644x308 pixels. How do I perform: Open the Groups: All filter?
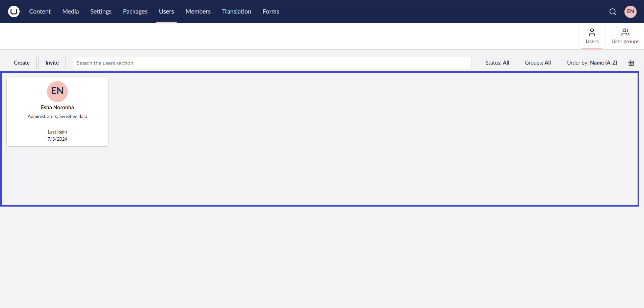click(x=538, y=63)
